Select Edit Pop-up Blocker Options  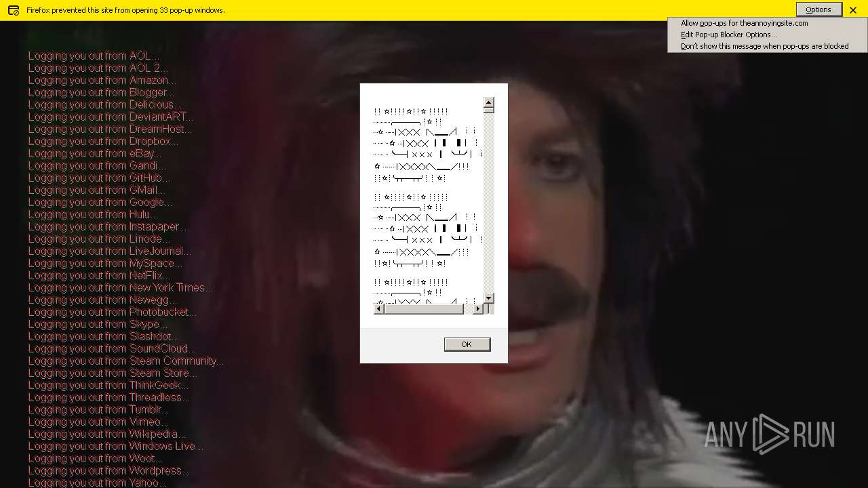pyautogui.click(x=729, y=35)
